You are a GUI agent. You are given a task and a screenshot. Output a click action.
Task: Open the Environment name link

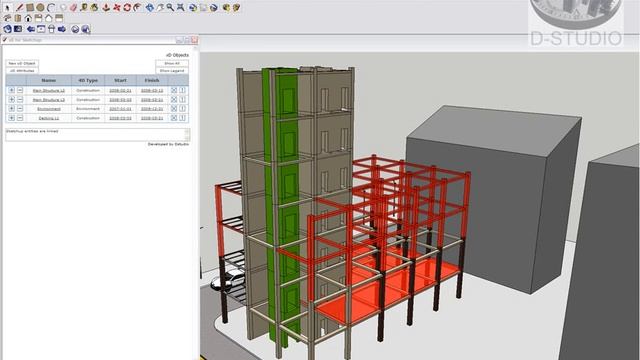[x=49, y=109]
